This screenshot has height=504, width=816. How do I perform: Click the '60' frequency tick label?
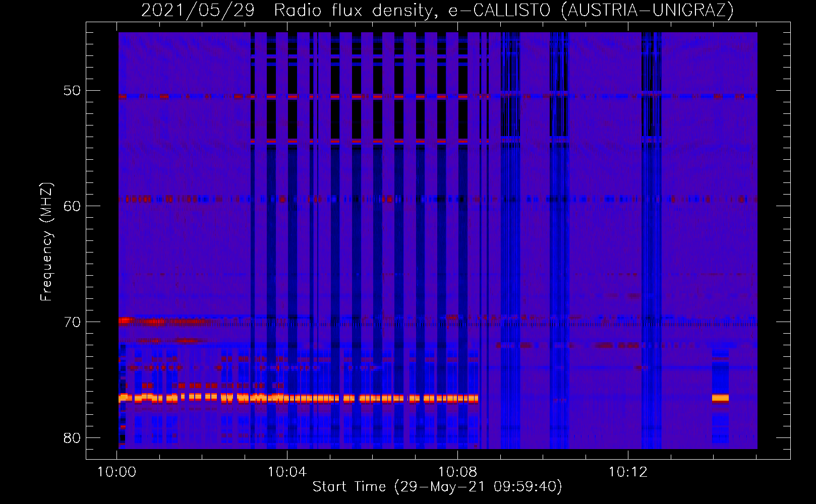coord(72,206)
